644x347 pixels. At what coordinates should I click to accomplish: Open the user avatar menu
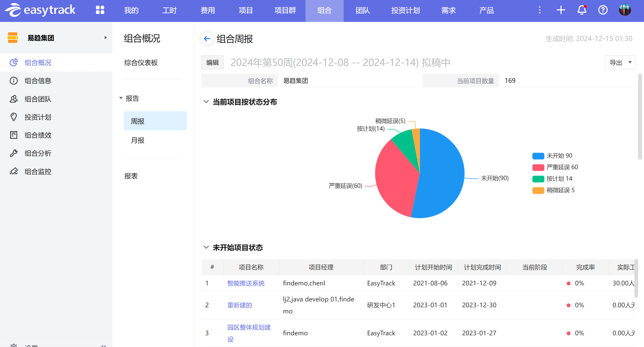(625, 10)
